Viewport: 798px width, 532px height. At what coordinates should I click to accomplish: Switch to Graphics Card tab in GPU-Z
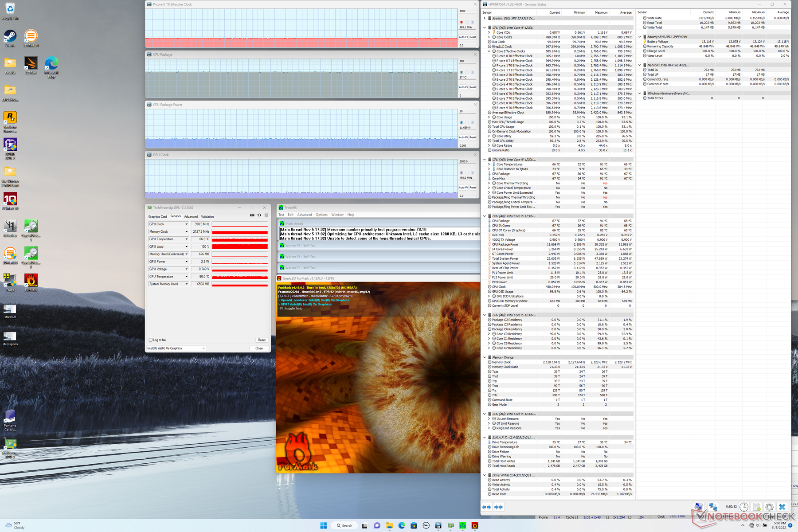pos(157,217)
